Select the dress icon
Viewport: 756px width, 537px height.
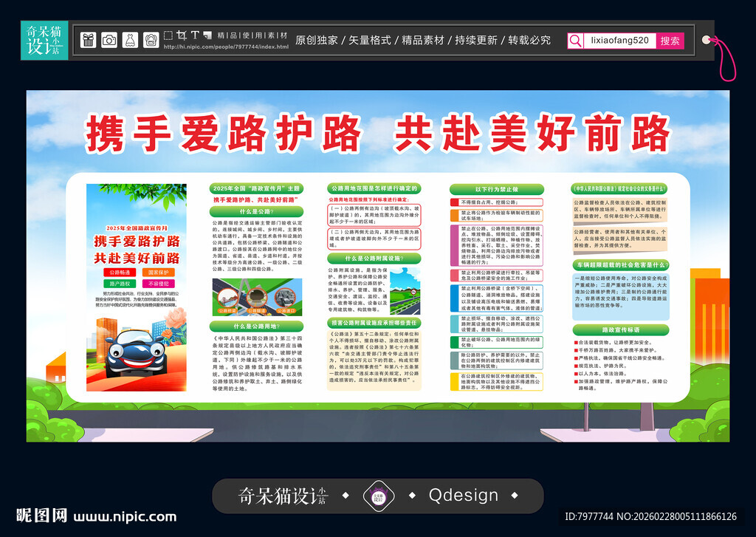click(x=130, y=39)
